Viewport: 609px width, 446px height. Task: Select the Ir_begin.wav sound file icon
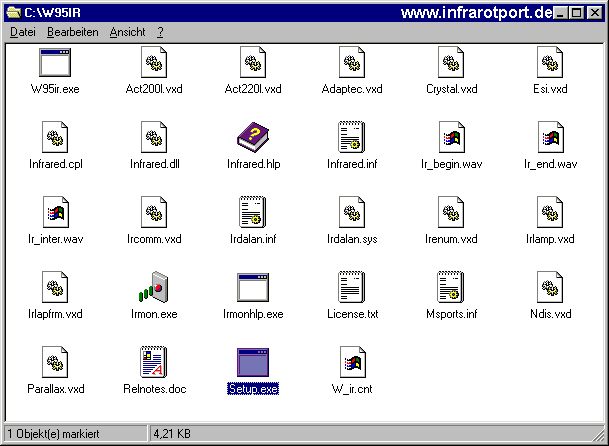[x=451, y=137]
